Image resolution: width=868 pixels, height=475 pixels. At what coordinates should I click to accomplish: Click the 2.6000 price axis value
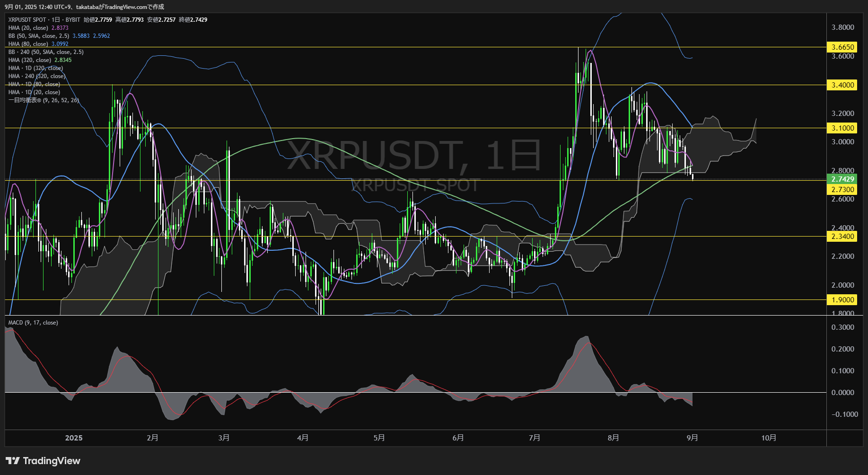[x=843, y=199]
